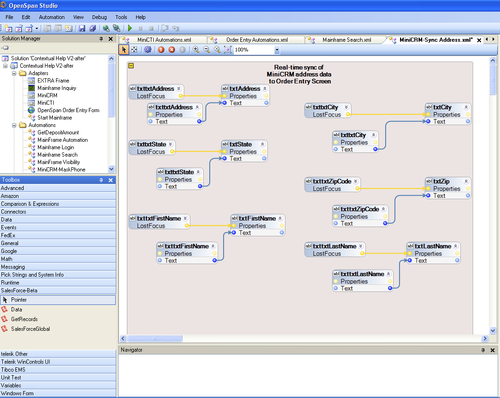The width and height of the screenshot is (500, 398).
Task: Click the add item icon third in toolbar
Action: (x=29, y=29)
